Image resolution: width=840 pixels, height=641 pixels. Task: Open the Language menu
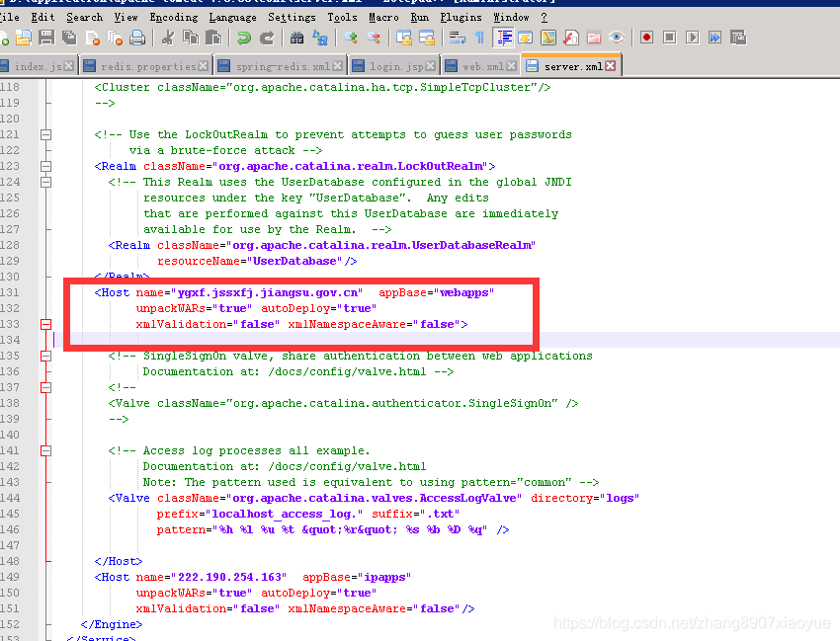[x=232, y=17]
